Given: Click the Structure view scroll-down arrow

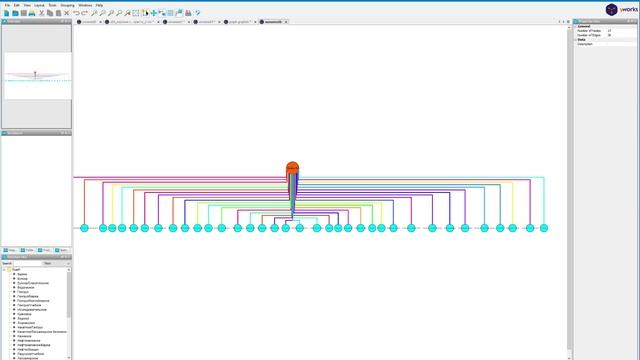Looking at the screenshot, I should click(x=69, y=358).
